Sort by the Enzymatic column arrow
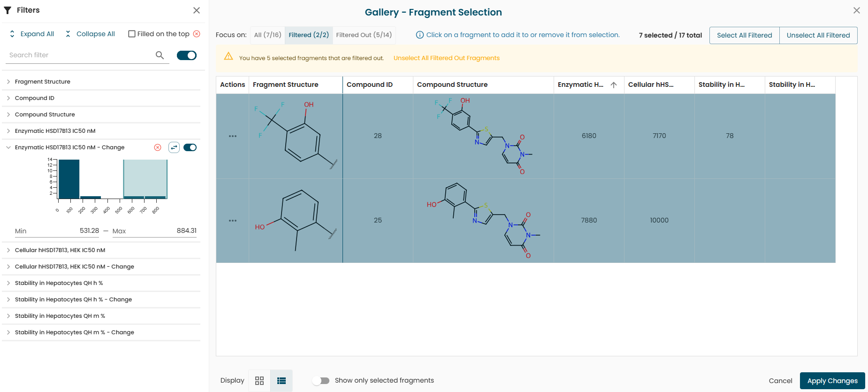This screenshot has width=868, height=392. [x=614, y=85]
